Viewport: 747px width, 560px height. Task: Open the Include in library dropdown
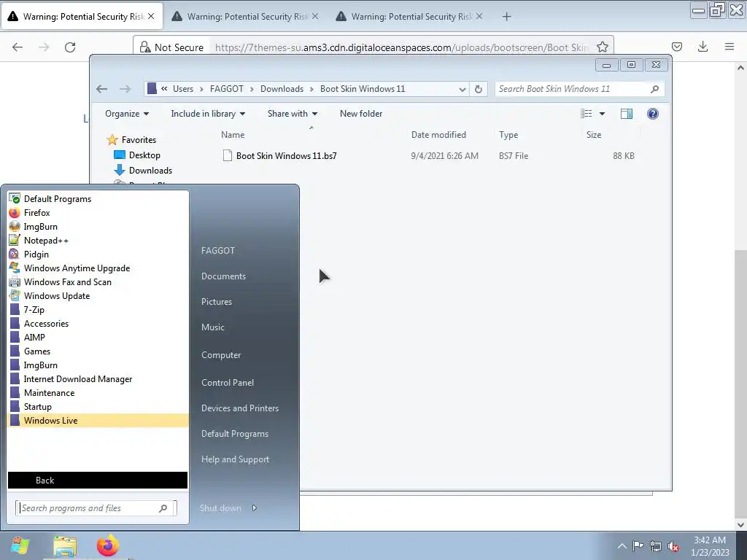click(208, 114)
